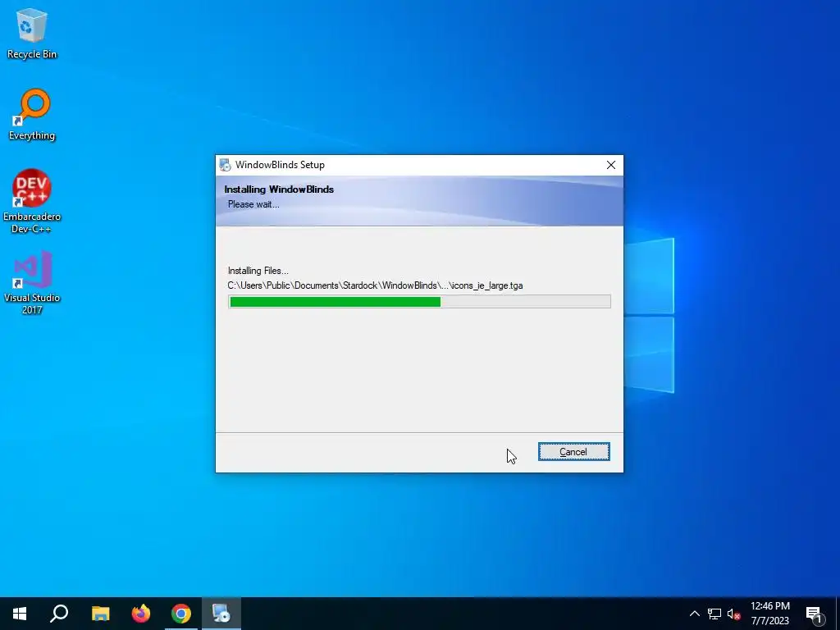Open File Explorer from the taskbar
Screen dimensions: 840x630
tap(100, 614)
